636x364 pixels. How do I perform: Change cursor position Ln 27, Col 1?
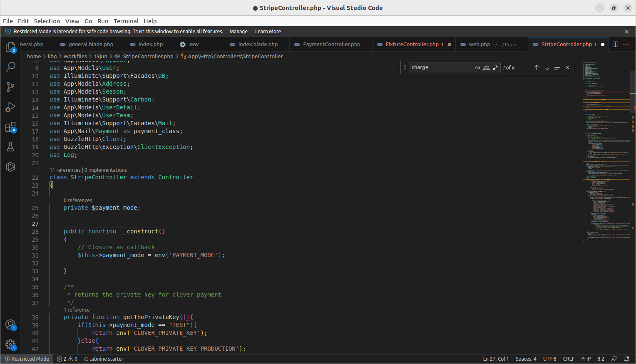(496, 359)
